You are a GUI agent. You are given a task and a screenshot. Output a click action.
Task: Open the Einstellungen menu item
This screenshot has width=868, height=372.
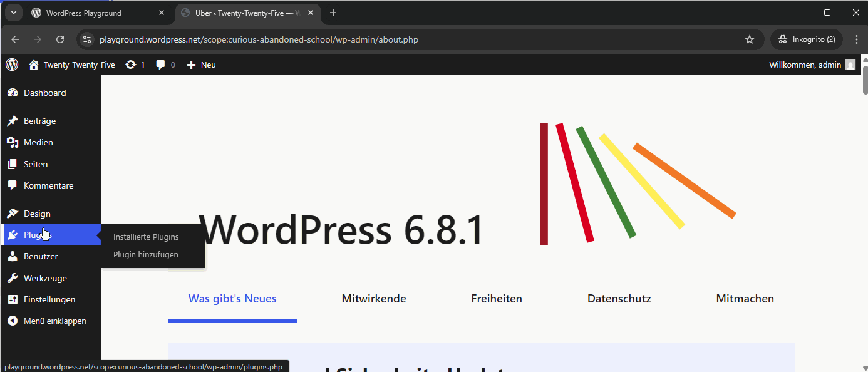(x=51, y=299)
